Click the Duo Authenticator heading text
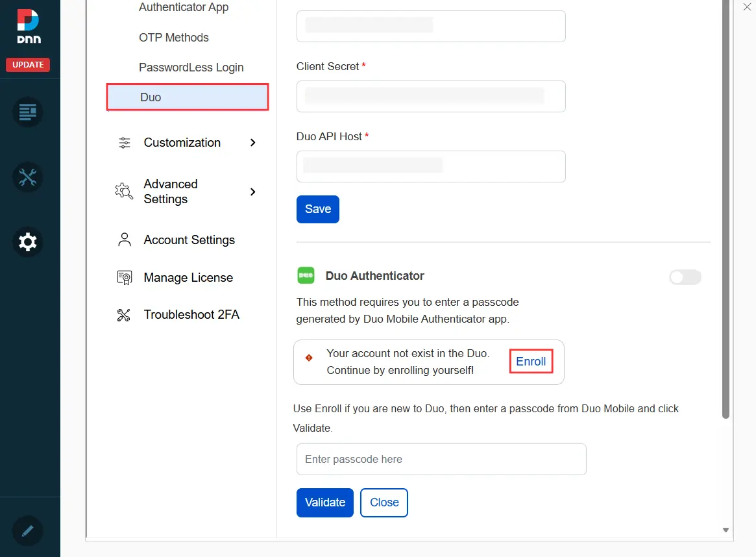 (x=374, y=276)
